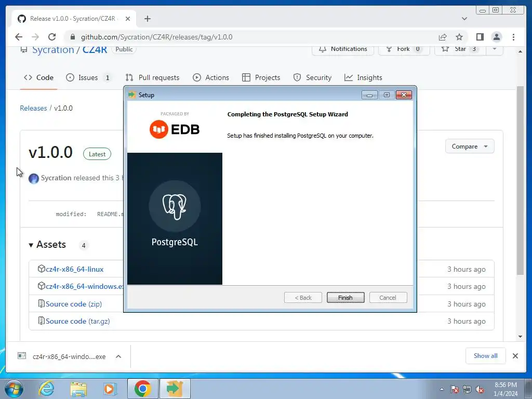Click the Notifications button

343,49
